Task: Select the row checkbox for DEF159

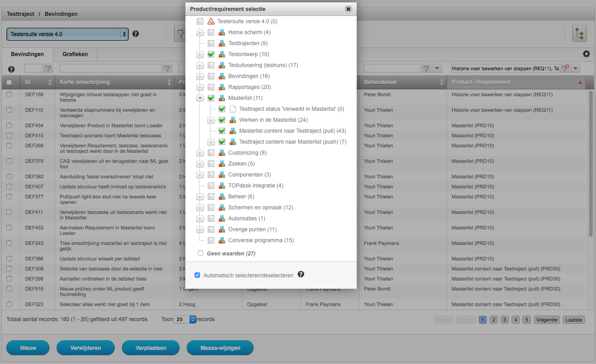Action: click(9, 94)
